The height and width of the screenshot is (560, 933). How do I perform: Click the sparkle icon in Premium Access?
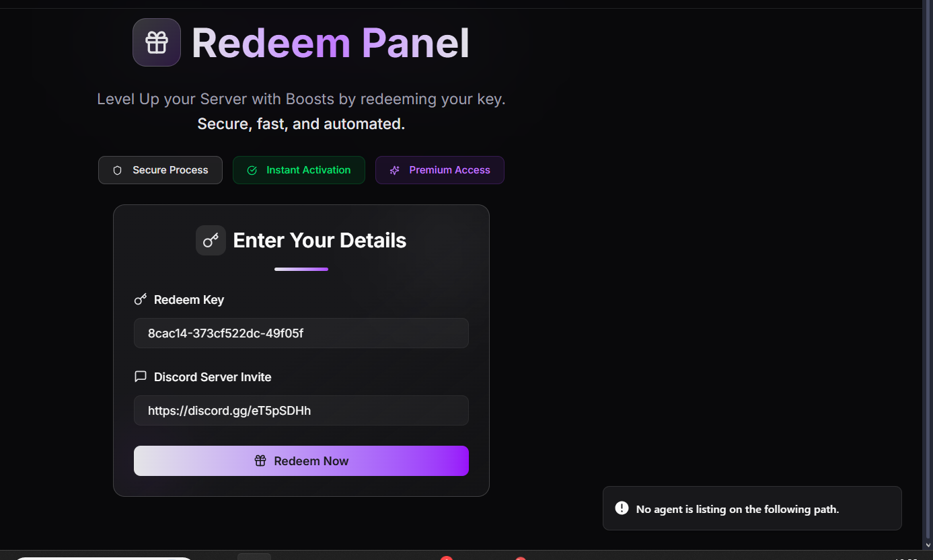[x=395, y=170]
